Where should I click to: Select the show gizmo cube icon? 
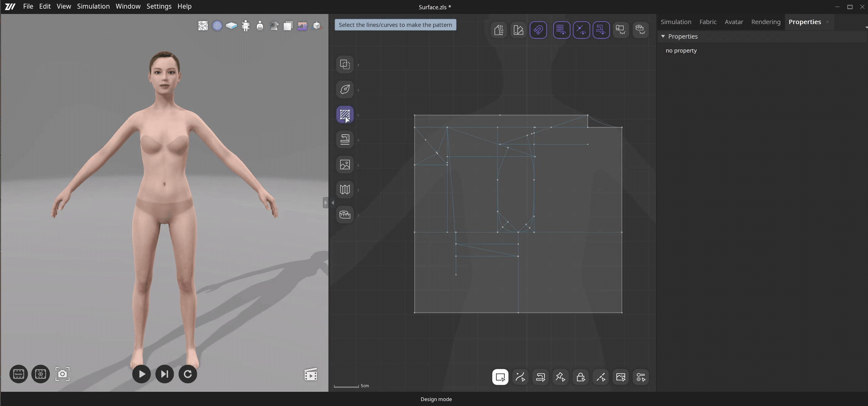pyautogui.click(x=316, y=26)
